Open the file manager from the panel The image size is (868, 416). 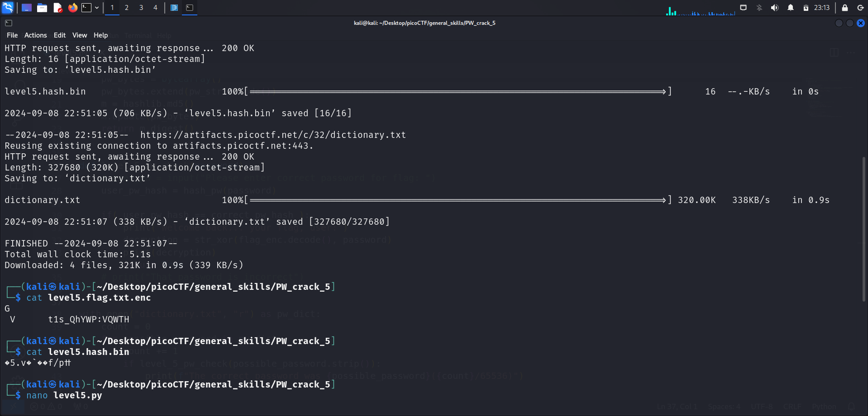click(42, 8)
